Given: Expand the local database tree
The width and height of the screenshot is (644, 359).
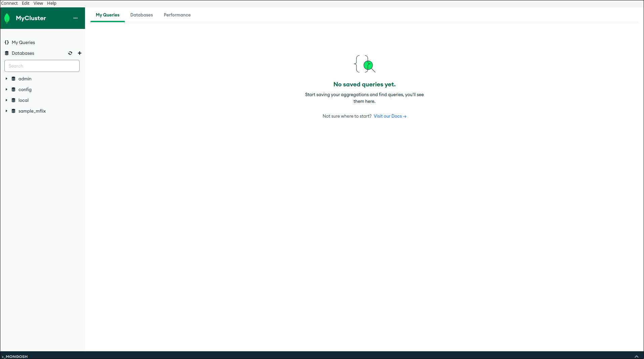Looking at the screenshot, I should point(6,100).
